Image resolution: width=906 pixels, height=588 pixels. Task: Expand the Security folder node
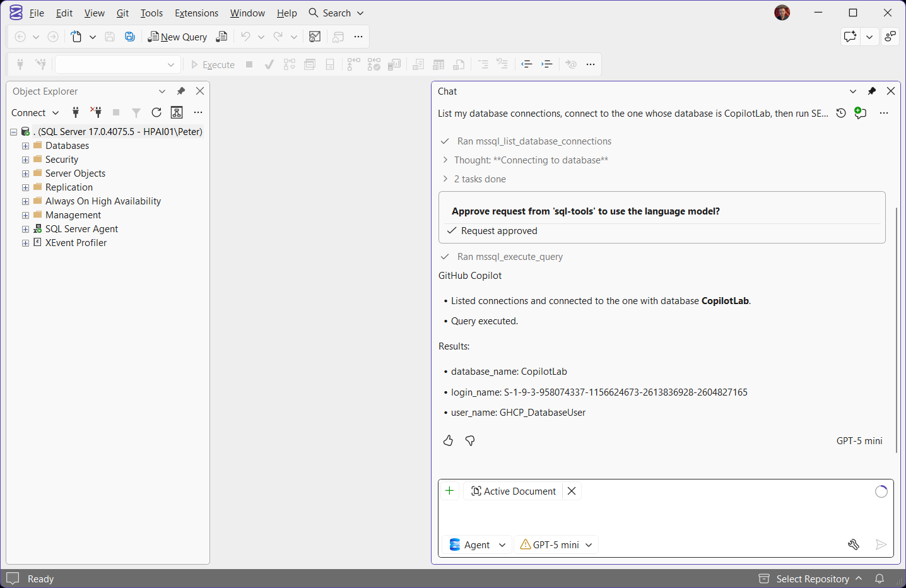pos(25,160)
